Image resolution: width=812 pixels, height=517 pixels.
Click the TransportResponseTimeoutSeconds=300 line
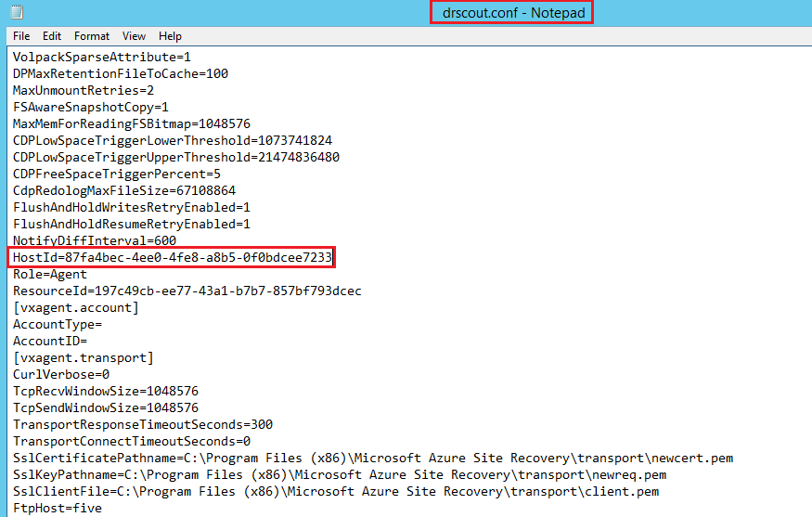pos(143,424)
